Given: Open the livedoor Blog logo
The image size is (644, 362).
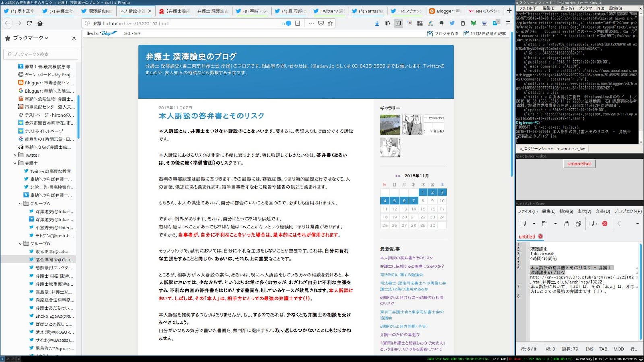Looking at the screenshot, I should (101, 33).
